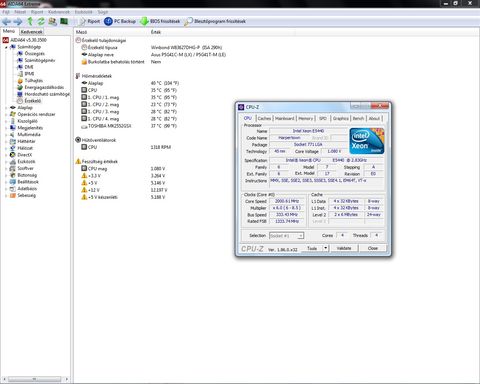
Task: Open the Tools dropdown arrow in CPU-Z
Action: click(326, 248)
